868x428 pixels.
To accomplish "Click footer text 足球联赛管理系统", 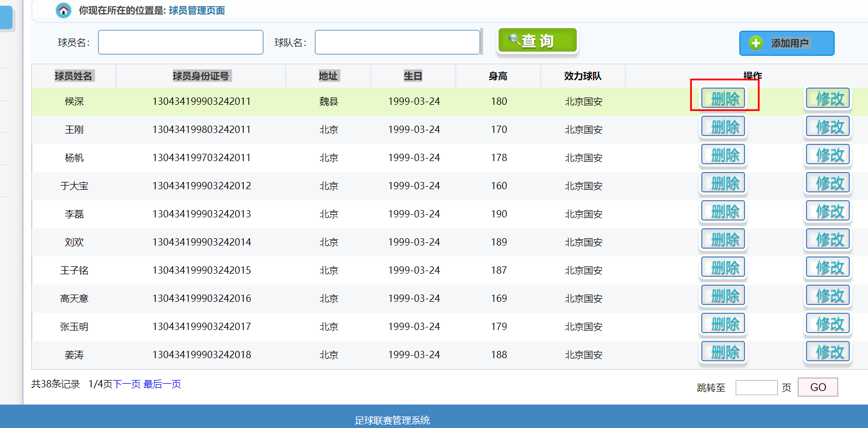I will (392, 420).
